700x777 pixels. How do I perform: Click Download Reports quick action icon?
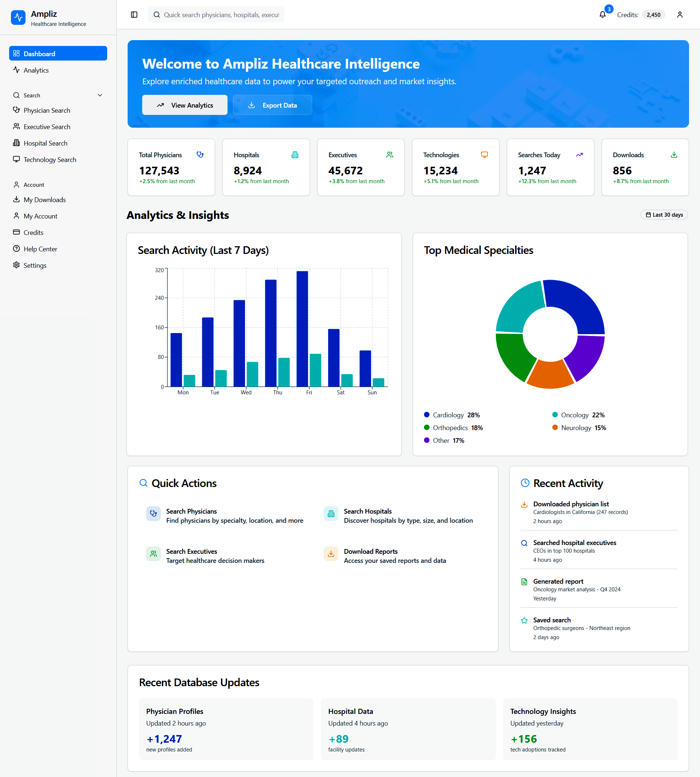(x=331, y=554)
